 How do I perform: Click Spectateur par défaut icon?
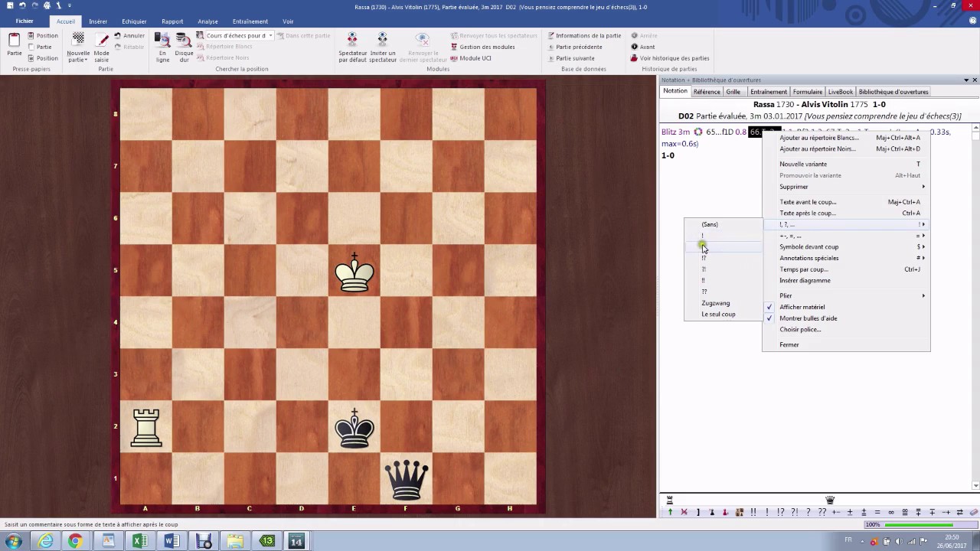(x=352, y=38)
